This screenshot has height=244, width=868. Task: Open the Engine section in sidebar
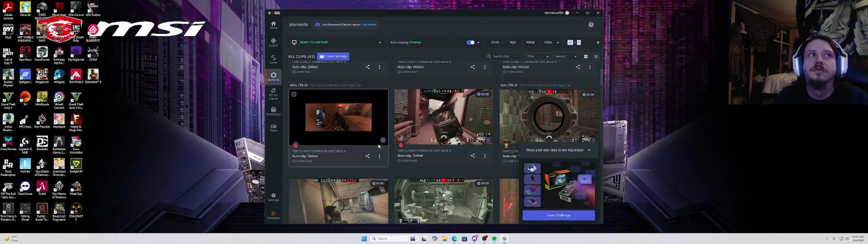click(x=273, y=42)
